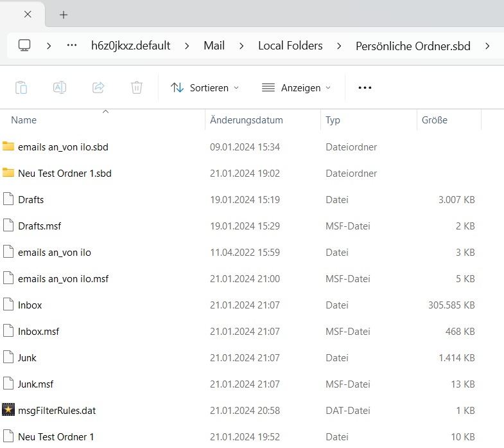
Task: Click the delete trash can icon
Action: [x=137, y=87]
